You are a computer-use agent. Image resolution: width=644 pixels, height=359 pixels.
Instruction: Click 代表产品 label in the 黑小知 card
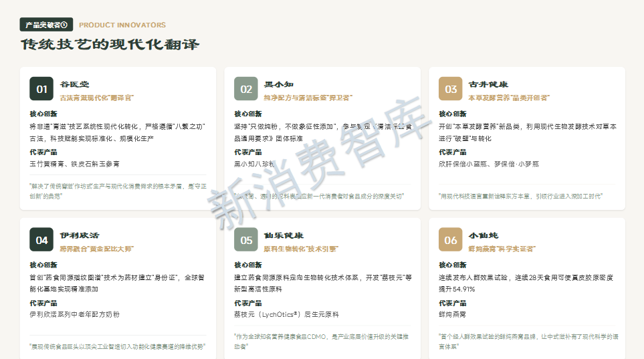tap(247, 152)
